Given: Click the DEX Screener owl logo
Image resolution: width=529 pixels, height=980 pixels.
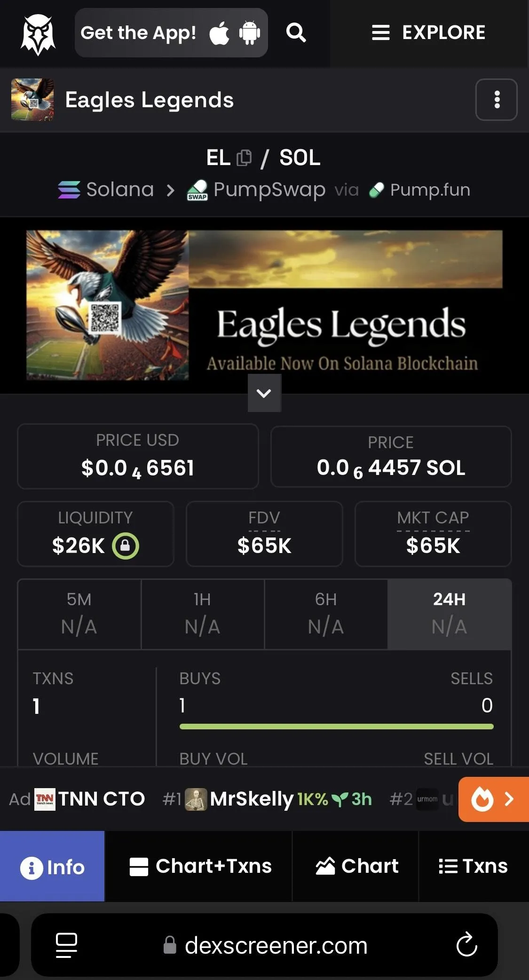Looking at the screenshot, I should pos(38,34).
